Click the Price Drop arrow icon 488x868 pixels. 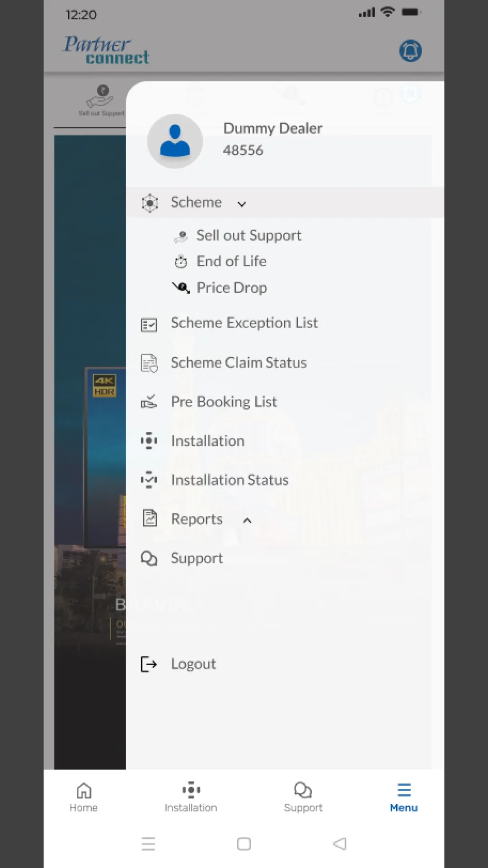pyautogui.click(x=181, y=288)
